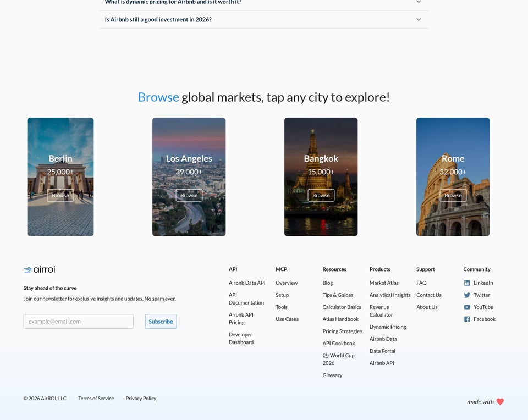Open MCP Overview link
The height and width of the screenshot is (420, 528).
click(287, 283)
